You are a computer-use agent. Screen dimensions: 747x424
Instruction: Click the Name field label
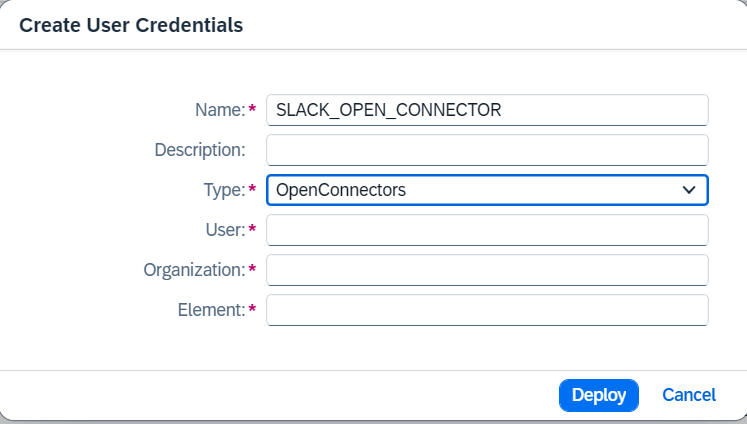click(x=219, y=110)
